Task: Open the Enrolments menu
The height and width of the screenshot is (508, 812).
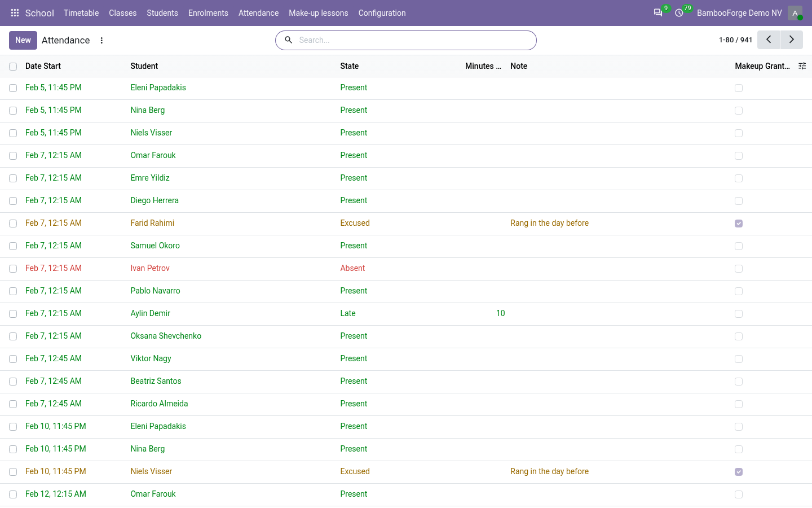Action: pos(208,13)
